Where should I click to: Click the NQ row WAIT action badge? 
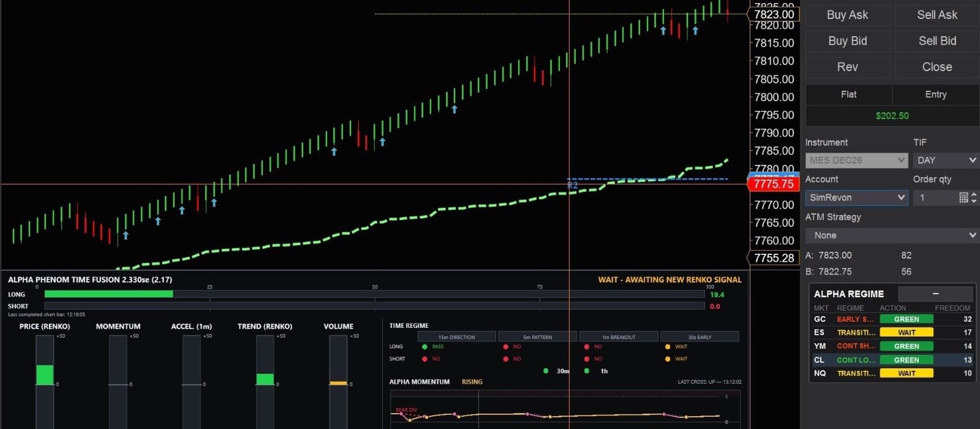point(907,373)
